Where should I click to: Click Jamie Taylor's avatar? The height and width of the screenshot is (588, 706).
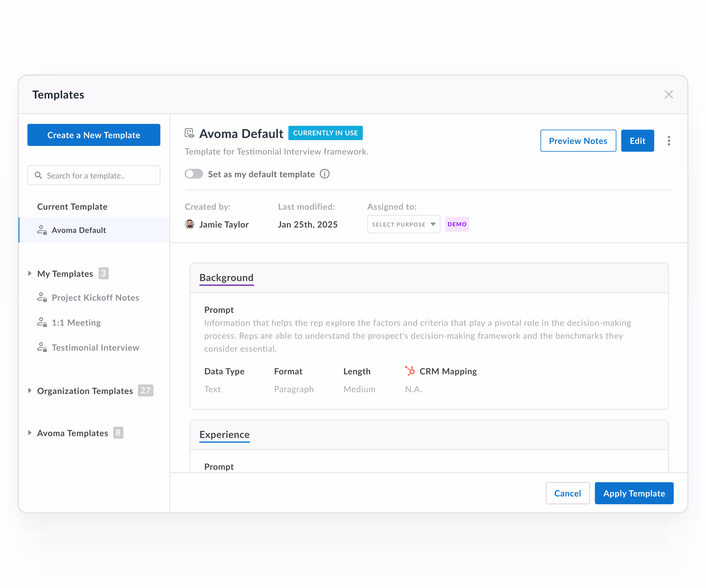pos(190,224)
